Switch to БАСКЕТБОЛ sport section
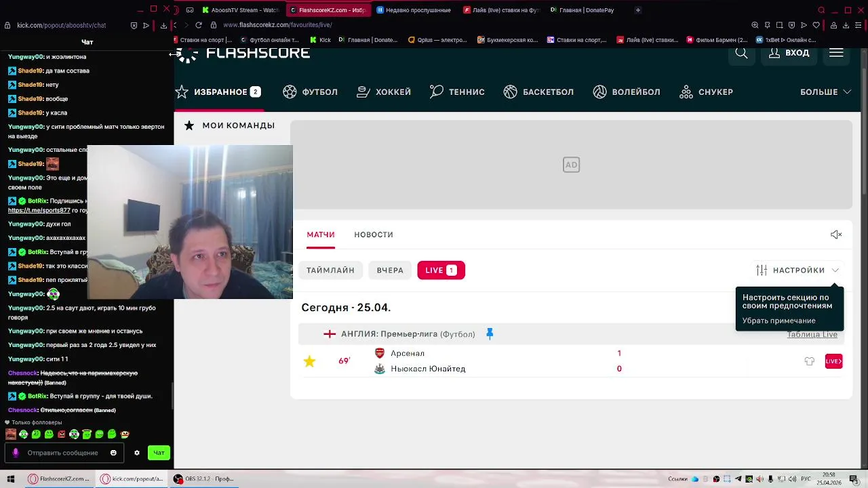Image resolution: width=868 pixels, height=488 pixels. 538,92
